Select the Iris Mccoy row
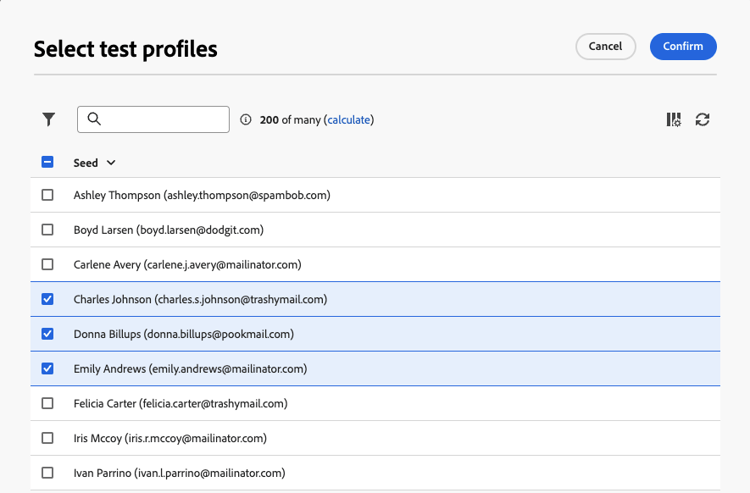 tap(170, 438)
